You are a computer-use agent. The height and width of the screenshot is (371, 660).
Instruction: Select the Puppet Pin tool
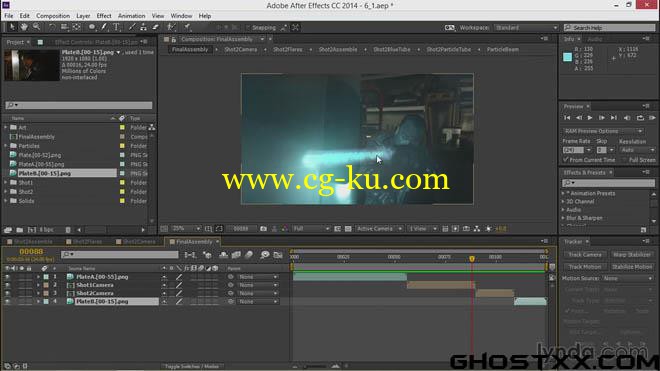pyautogui.click(x=187, y=27)
